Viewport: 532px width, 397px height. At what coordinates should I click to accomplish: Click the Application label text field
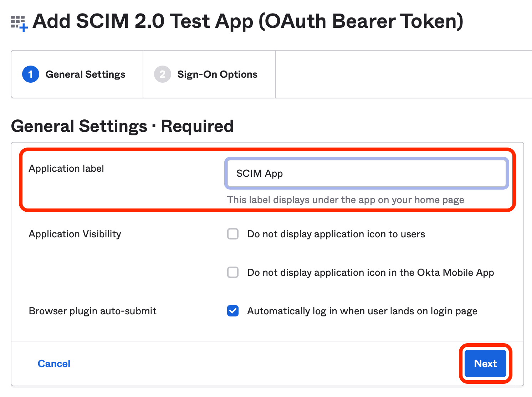click(x=367, y=173)
